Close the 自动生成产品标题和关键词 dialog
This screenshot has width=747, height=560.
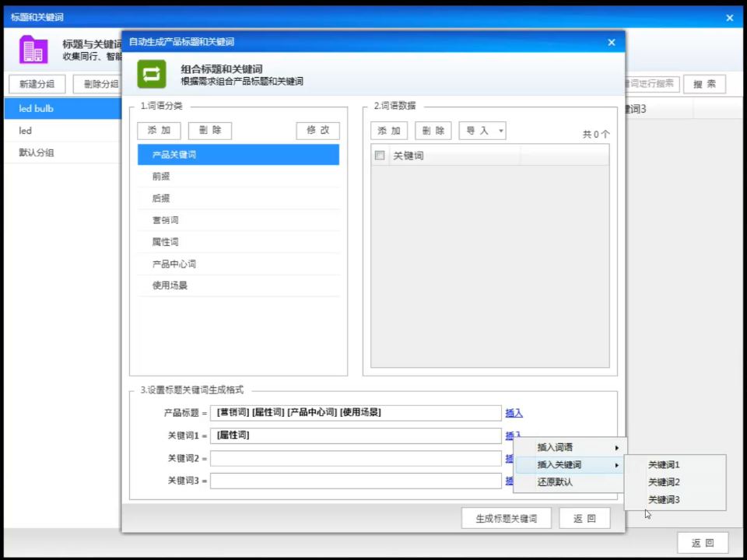pos(612,42)
